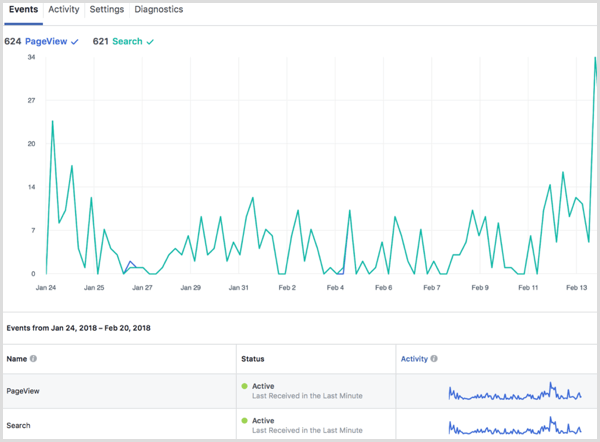This screenshot has width=600, height=442.
Task: Select the Search event row name
Action: pos(18,426)
